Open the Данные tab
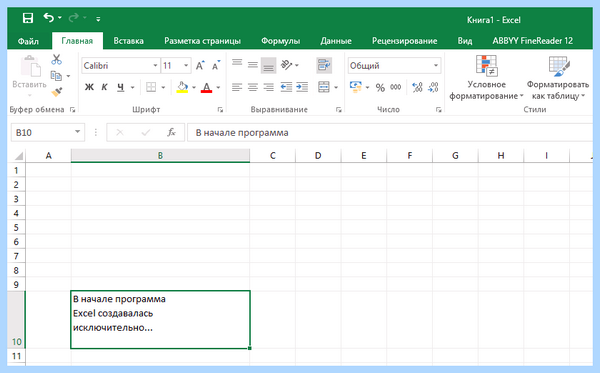600x373 pixels. point(336,41)
